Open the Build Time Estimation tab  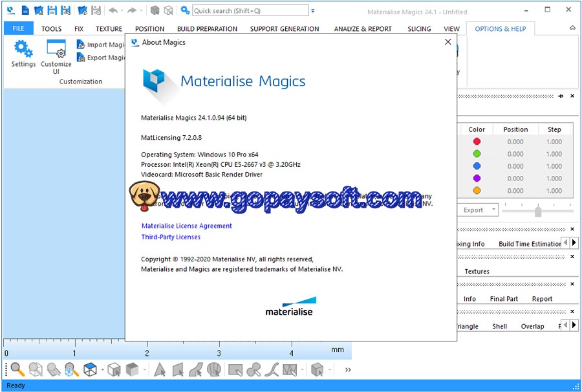pos(529,244)
